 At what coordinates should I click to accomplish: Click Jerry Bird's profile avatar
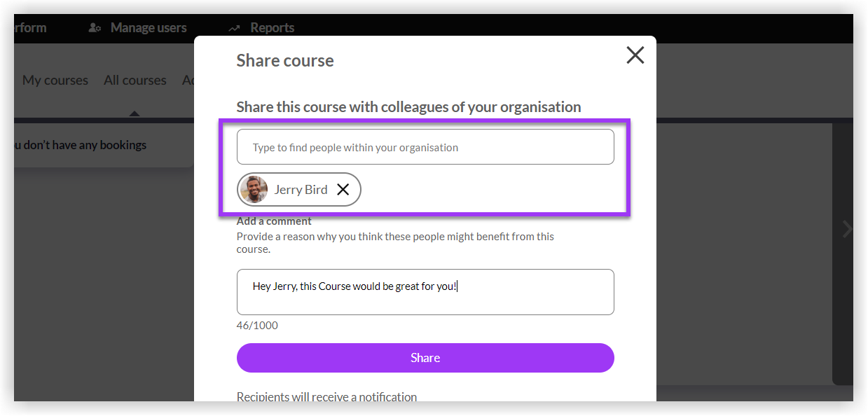point(253,189)
